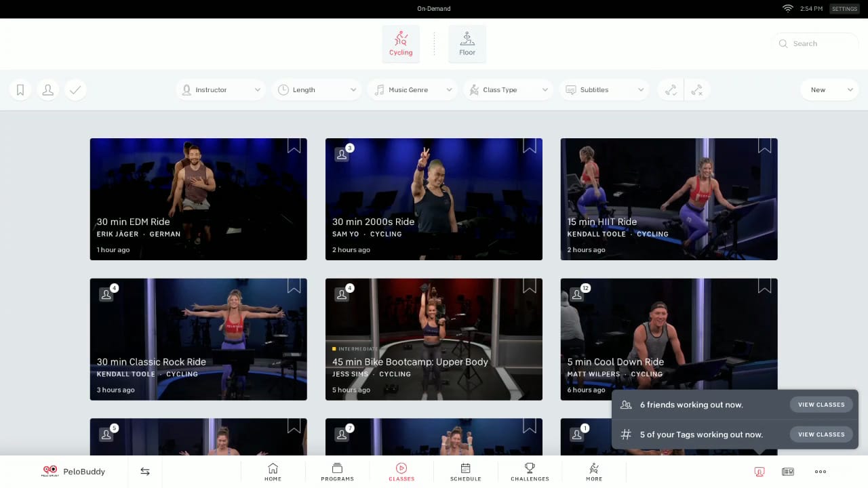This screenshot has width=868, height=488.
Task: Select the Floor category icon
Action: [x=467, y=43]
